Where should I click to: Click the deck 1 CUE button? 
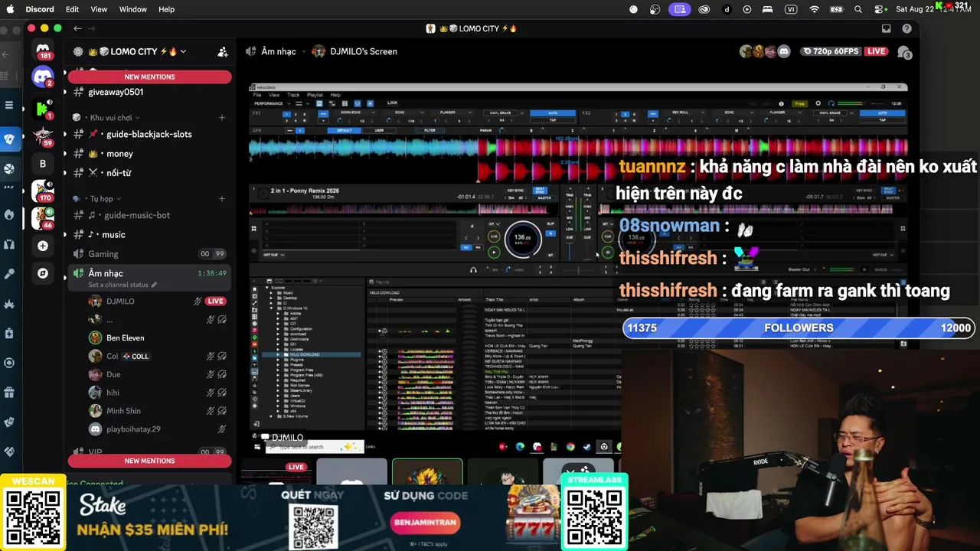(494, 237)
